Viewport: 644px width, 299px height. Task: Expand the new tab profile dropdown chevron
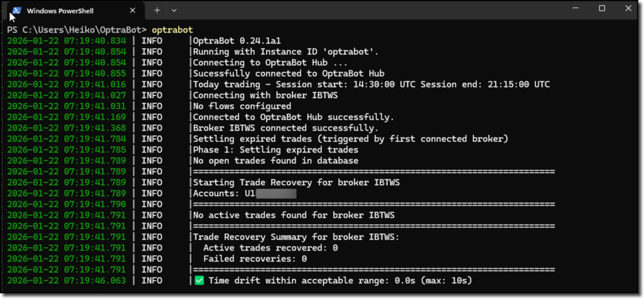coord(174,11)
